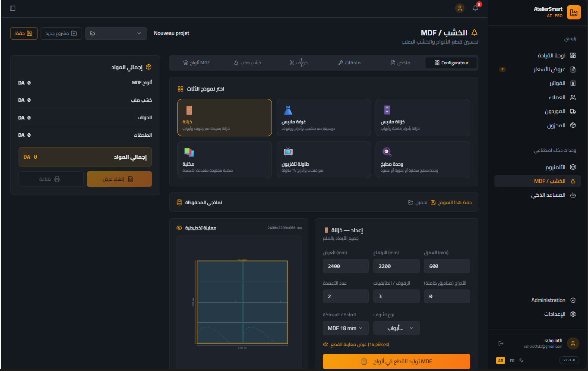The width and height of the screenshot is (588, 371).
Task: Switch language to AR
Action: coord(500,361)
